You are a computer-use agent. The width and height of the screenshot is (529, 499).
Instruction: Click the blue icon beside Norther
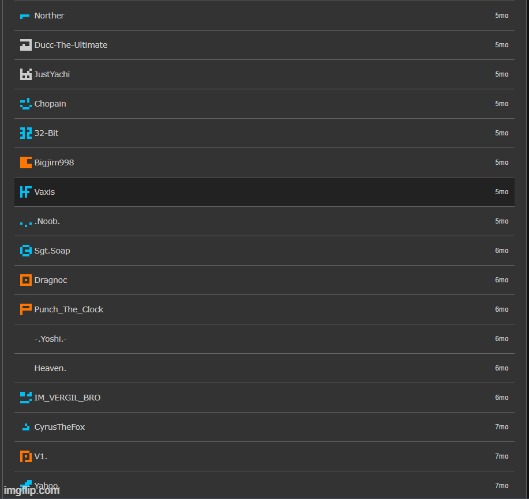(x=25, y=16)
